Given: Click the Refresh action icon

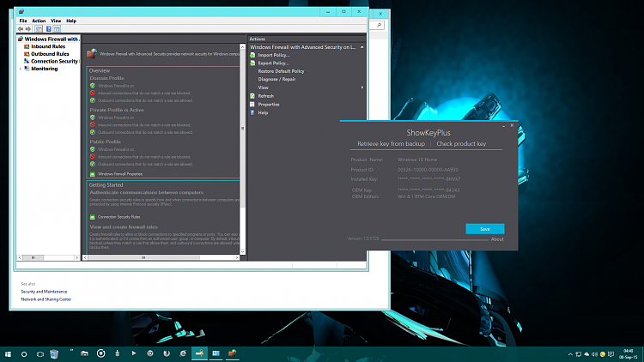Looking at the screenshot, I should pyautogui.click(x=252, y=96).
